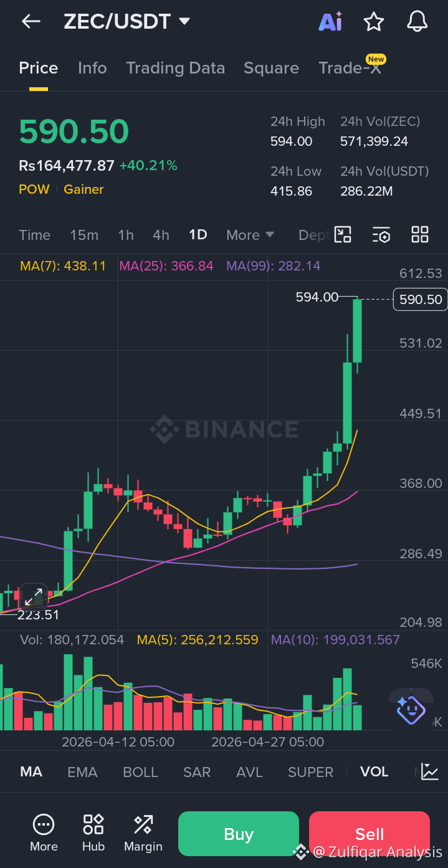The height and width of the screenshot is (868, 448).
Task: Tap the volume MA(10): 199,031.567 label
Action: pos(335,640)
